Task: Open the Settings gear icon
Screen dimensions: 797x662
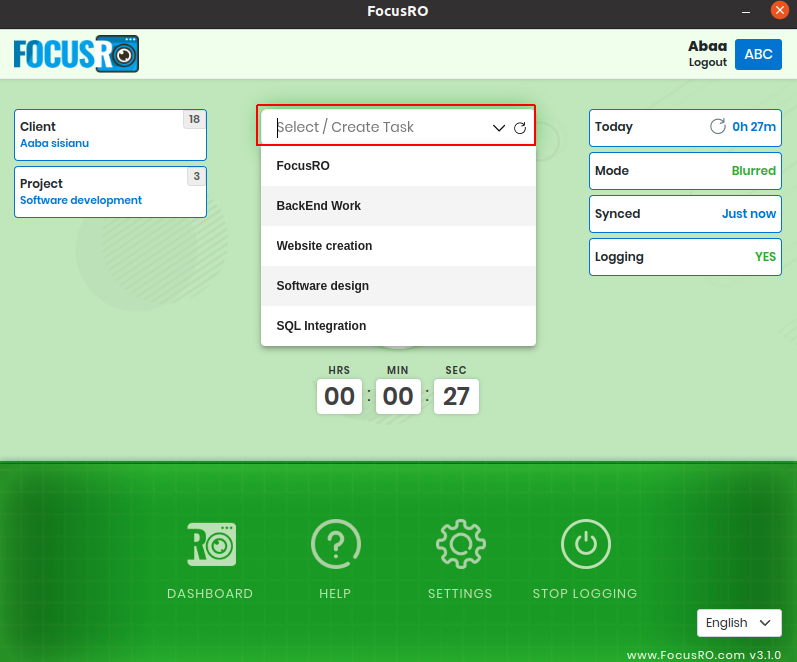Action: click(461, 544)
